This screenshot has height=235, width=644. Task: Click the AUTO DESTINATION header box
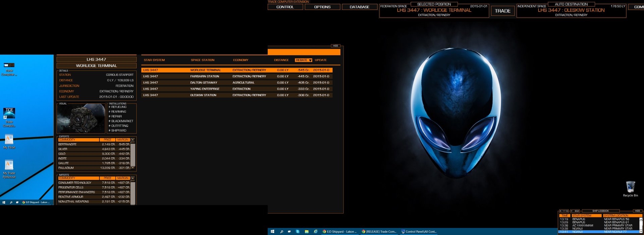tap(571, 4)
